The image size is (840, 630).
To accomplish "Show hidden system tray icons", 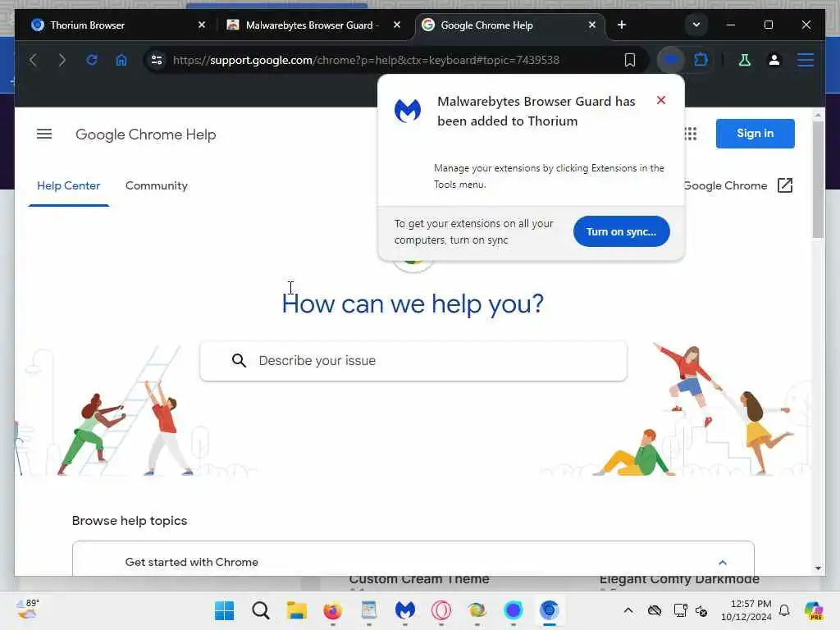I will click(x=628, y=610).
